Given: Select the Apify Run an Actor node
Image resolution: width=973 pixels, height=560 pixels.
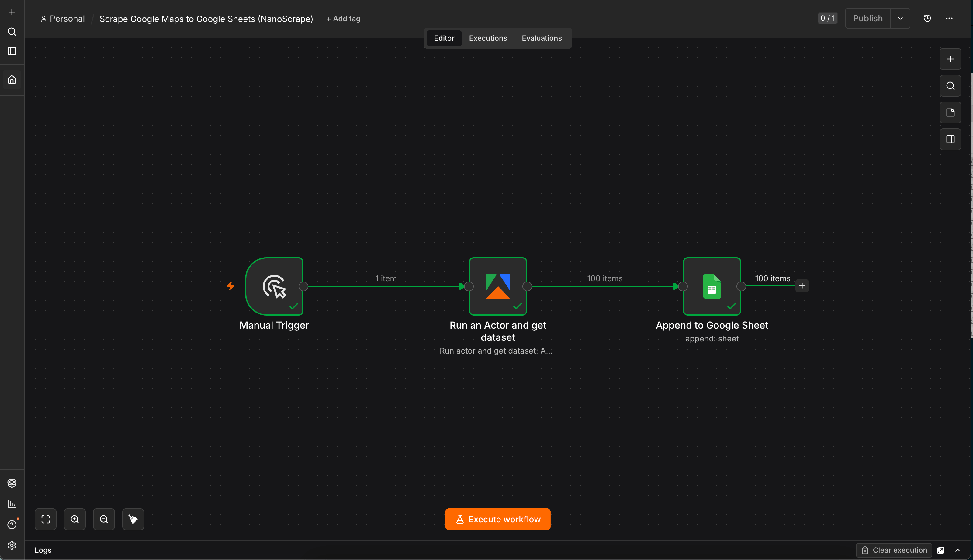Looking at the screenshot, I should pyautogui.click(x=498, y=286).
